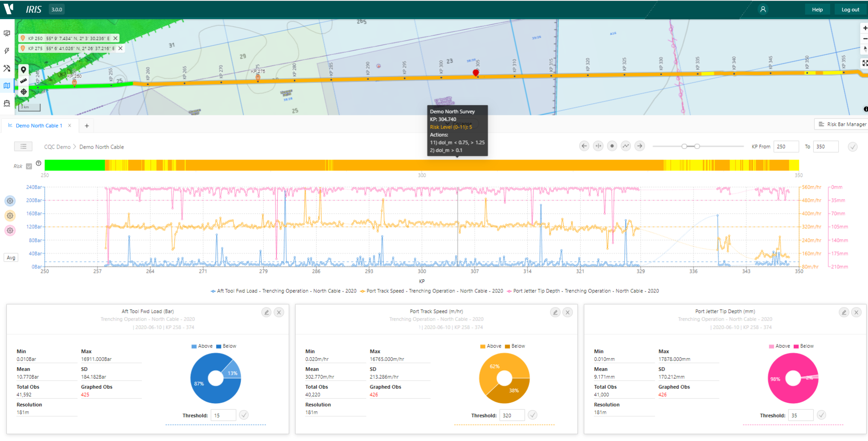The width and height of the screenshot is (868, 441).
Task: Confirm Port Track Speed threshold checkmark
Action: (533, 415)
